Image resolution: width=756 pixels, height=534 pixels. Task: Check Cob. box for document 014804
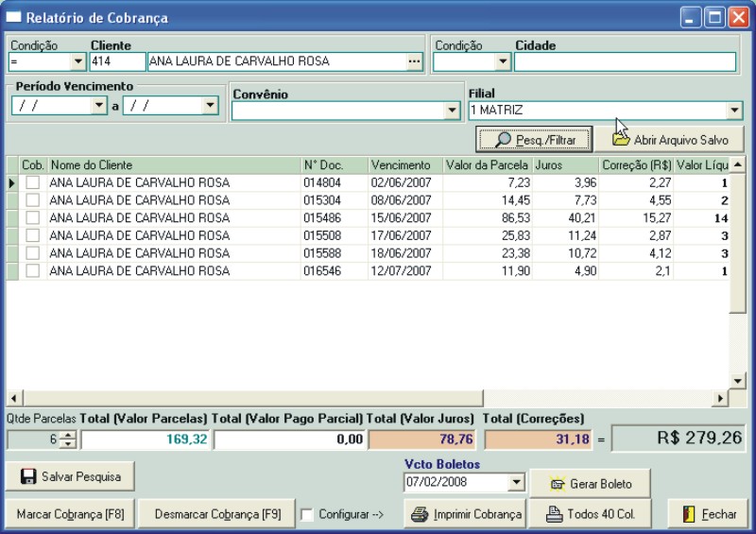pos(33,182)
